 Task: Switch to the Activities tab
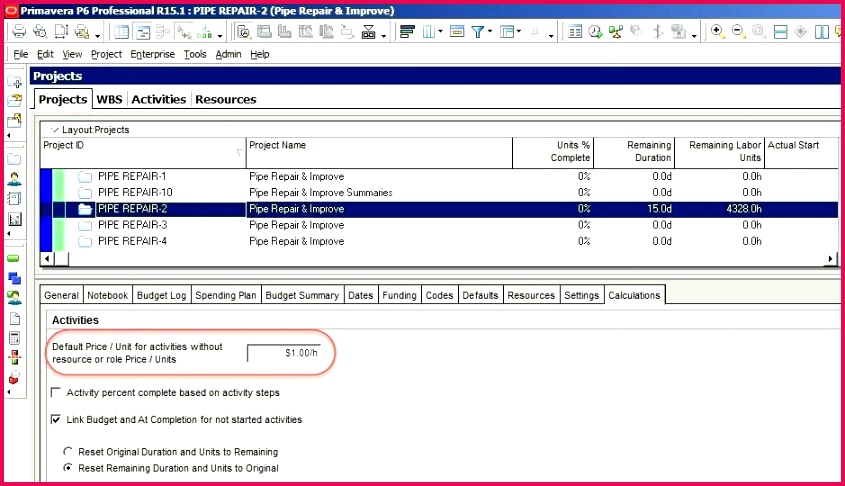pos(158,99)
